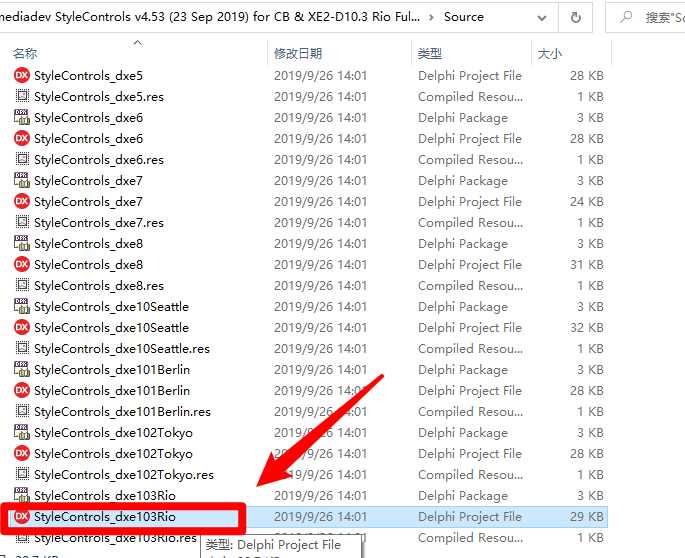Click the 32 KB size cell
Image resolution: width=685 pixels, height=558 pixels.
(x=586, y=327)
